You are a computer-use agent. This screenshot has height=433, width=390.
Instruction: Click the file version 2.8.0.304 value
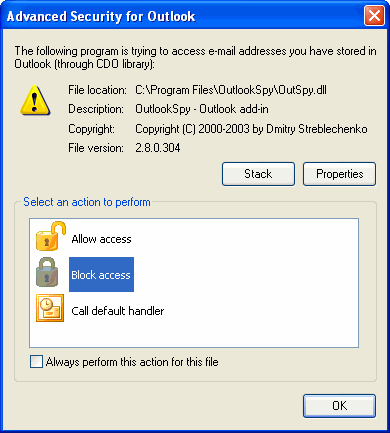tap(158, 148)
